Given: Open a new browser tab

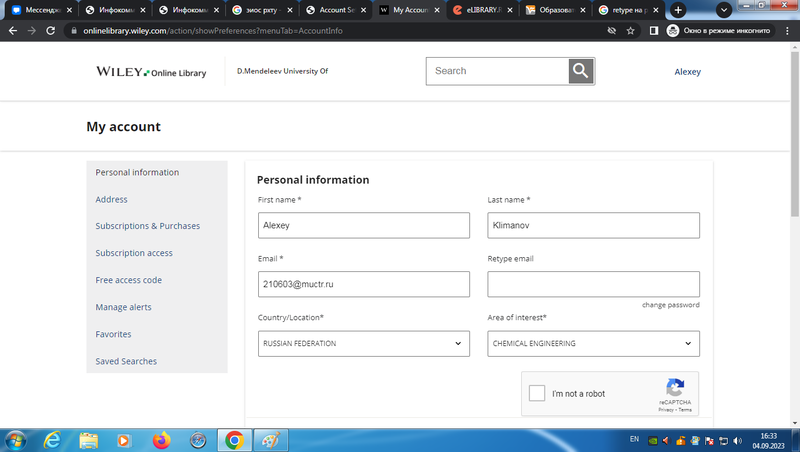Looking at the screenshot, I should click(678, 10).
